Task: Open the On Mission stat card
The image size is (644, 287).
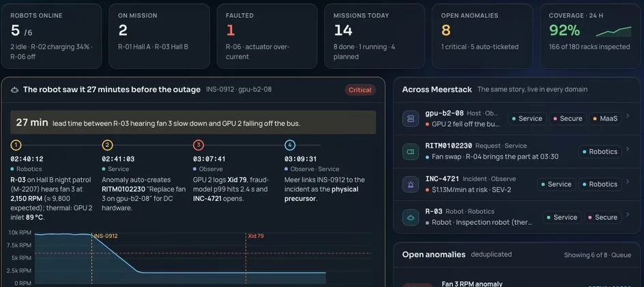Action: tap(160, 36)
